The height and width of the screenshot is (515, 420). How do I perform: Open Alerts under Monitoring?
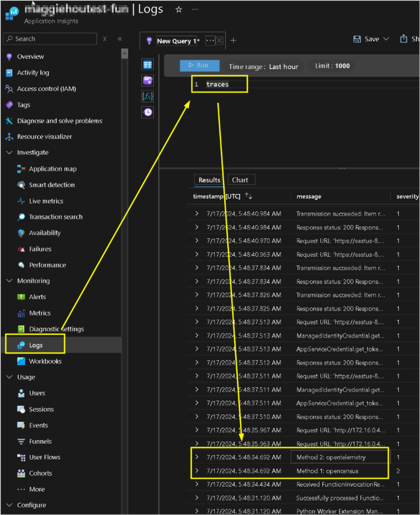click(37, 297)
